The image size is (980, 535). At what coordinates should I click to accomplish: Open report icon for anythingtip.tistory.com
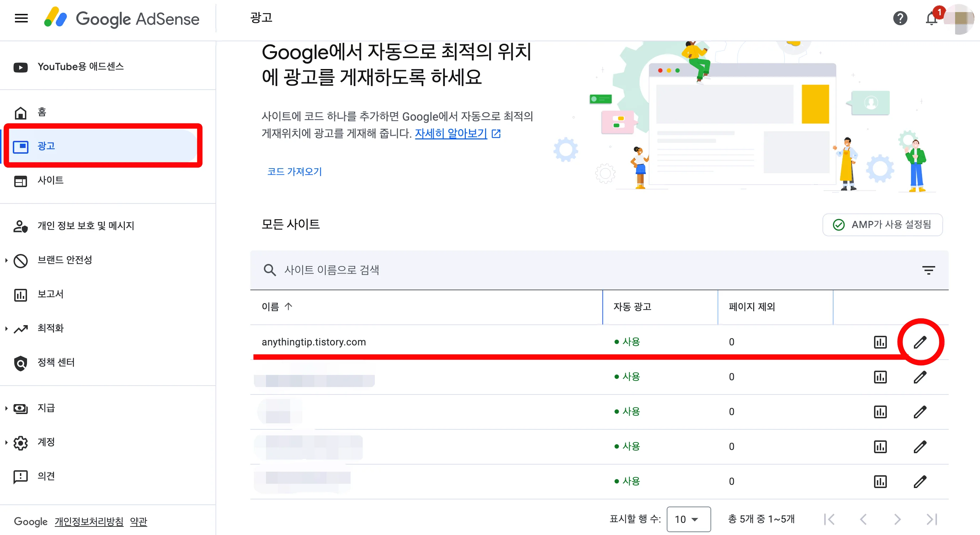pos(880,342)
